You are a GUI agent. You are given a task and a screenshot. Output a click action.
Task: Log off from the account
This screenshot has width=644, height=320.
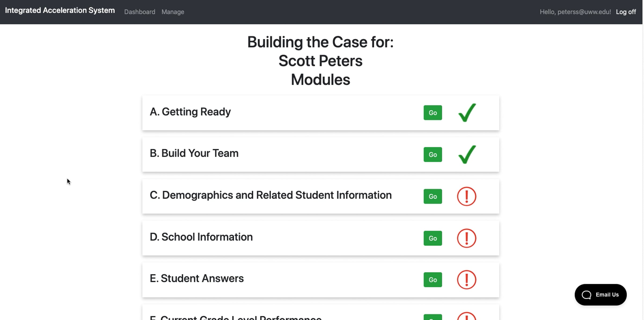626,12
